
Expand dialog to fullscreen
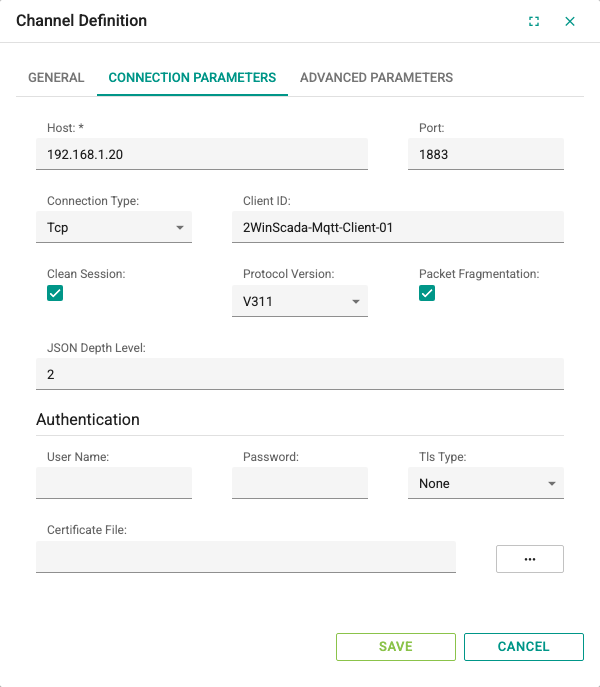click(x=533, y=21)
